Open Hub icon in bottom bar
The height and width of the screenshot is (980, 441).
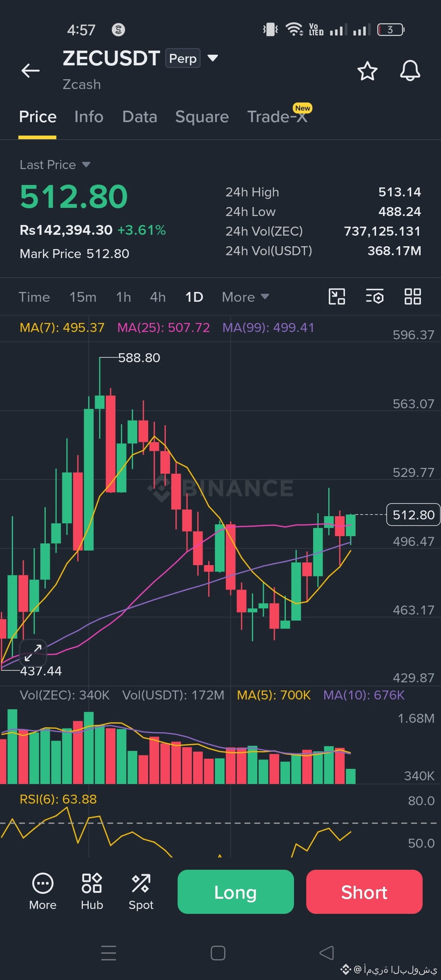92,892
